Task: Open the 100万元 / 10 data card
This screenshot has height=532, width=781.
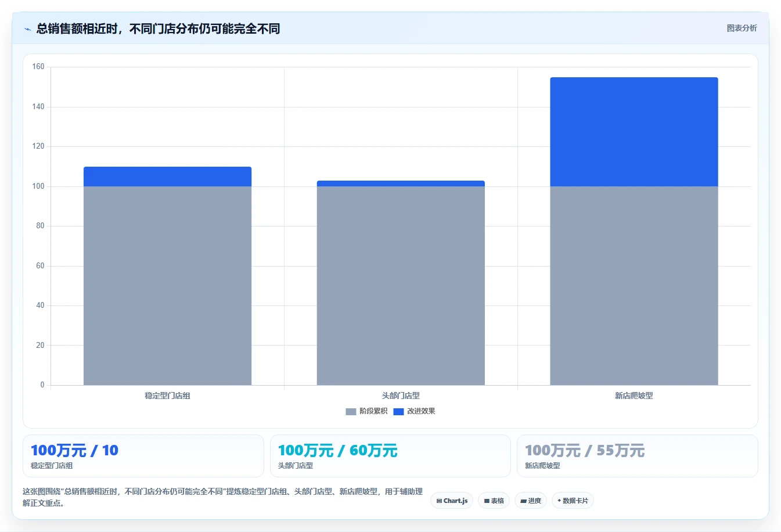Action: tap(143, 456)
